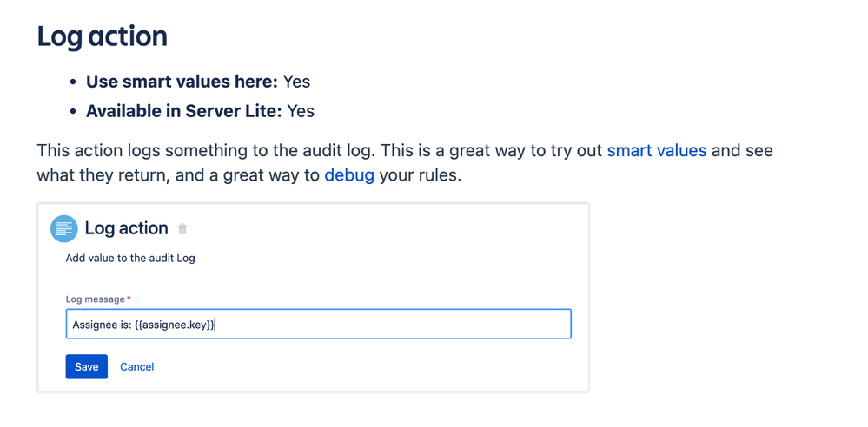The height and width of the screenshot is (427, 868).
Task: Click the 'Use smart values here:' bullet text
Action: tap(182, 82)
